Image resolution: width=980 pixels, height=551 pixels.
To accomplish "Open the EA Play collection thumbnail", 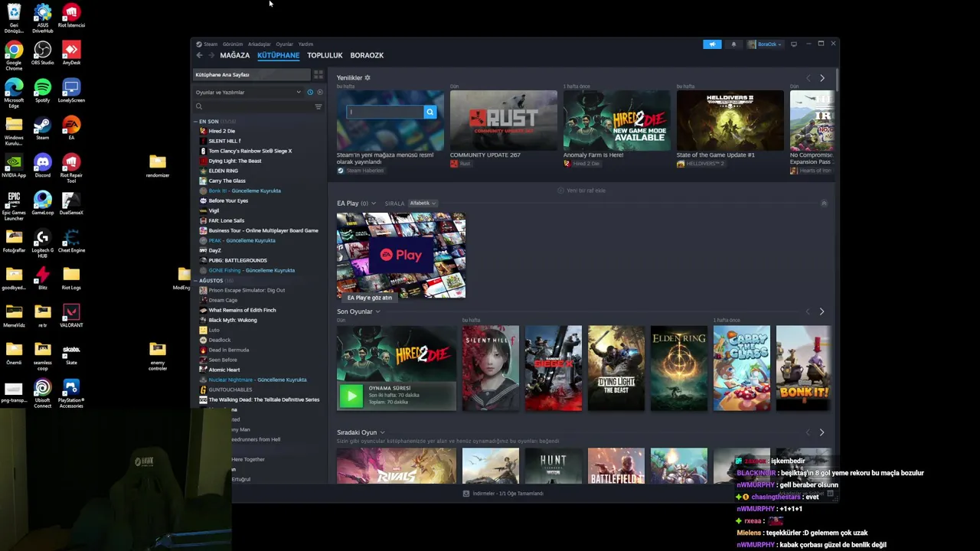I will (x=401, y=256).
